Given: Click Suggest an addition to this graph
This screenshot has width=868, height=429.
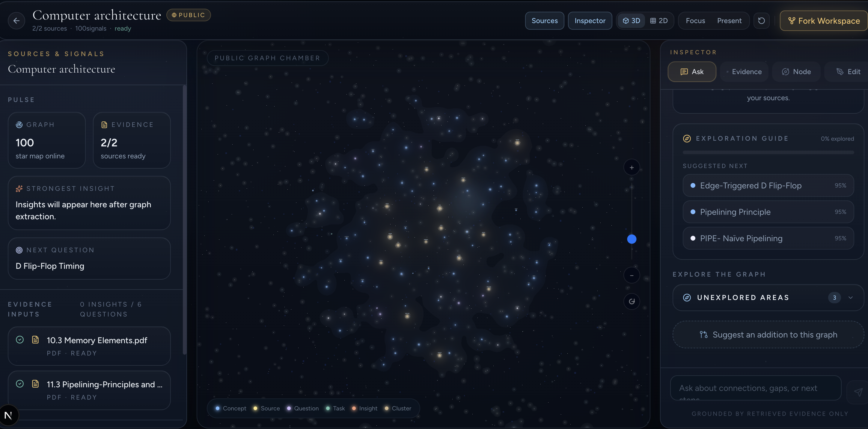Looking at the screenshot, I should coord(768,334).
